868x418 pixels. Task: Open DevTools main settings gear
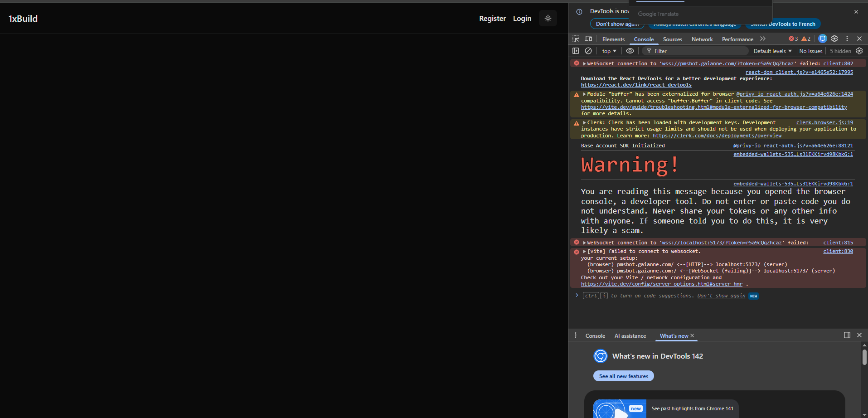pyautogui.click(x=834, y=39)
